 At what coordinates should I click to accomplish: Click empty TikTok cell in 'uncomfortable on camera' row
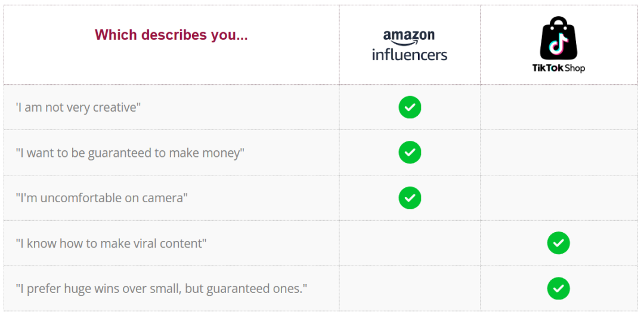559,197
